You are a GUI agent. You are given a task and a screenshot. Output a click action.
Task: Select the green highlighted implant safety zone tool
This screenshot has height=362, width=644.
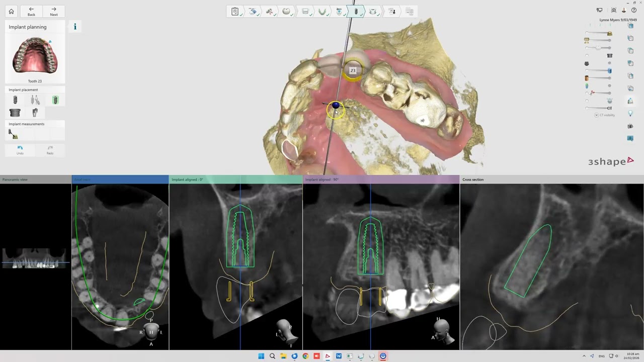(55, 100)
